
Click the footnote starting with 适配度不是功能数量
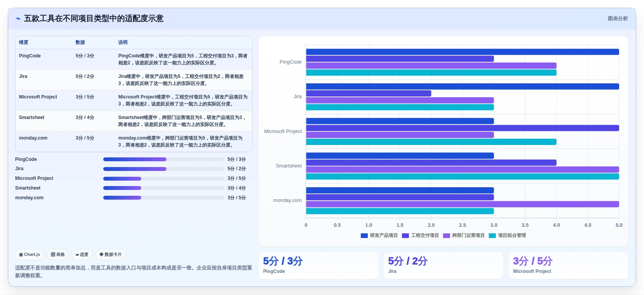133,272
